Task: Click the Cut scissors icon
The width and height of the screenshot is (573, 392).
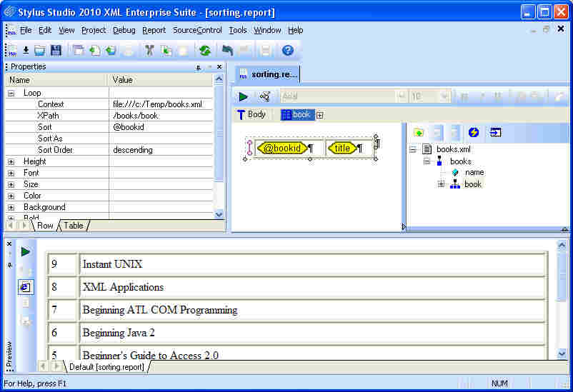Action: (149, 51)
